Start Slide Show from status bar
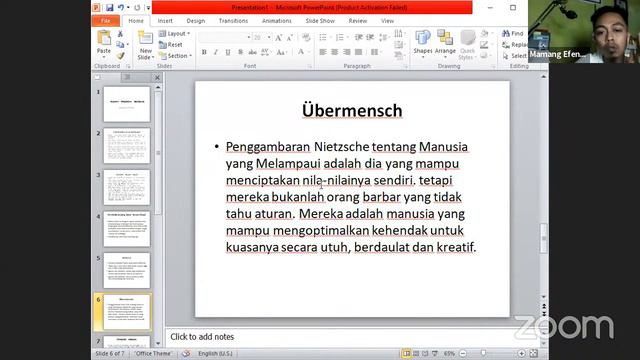The width and height of the screenshot is (640, 360). 435,353
